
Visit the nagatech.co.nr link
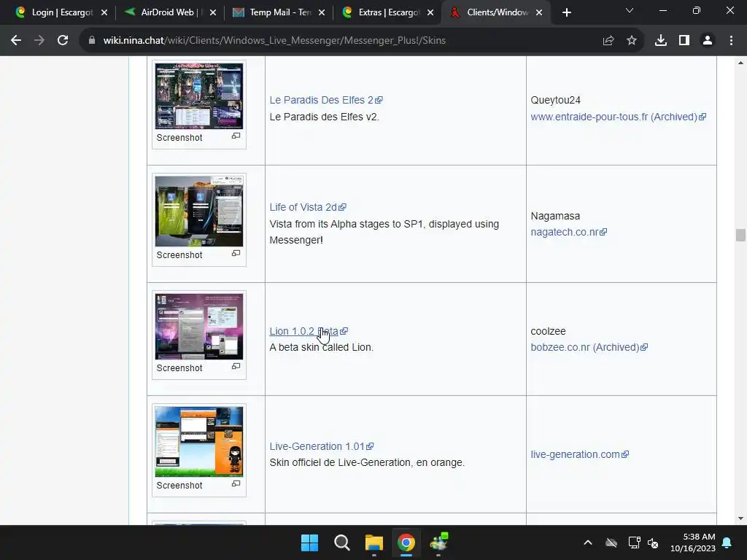[568, 232]
